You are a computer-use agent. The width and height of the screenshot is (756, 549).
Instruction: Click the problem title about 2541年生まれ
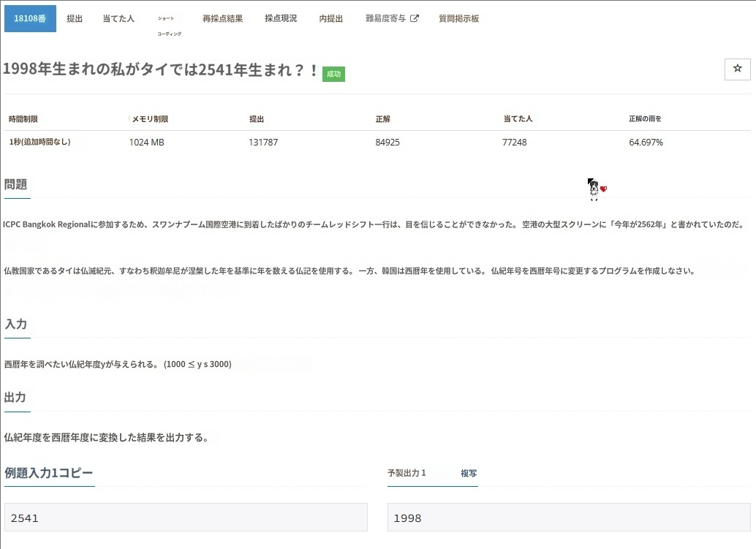click(161, 70)
